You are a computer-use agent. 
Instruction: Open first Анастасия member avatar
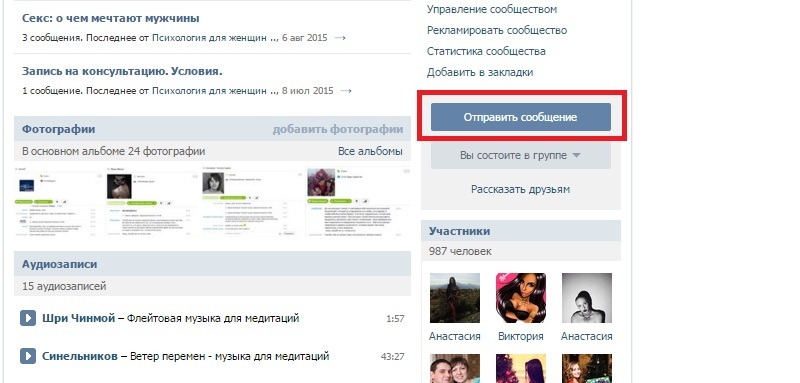pos(455,298)
